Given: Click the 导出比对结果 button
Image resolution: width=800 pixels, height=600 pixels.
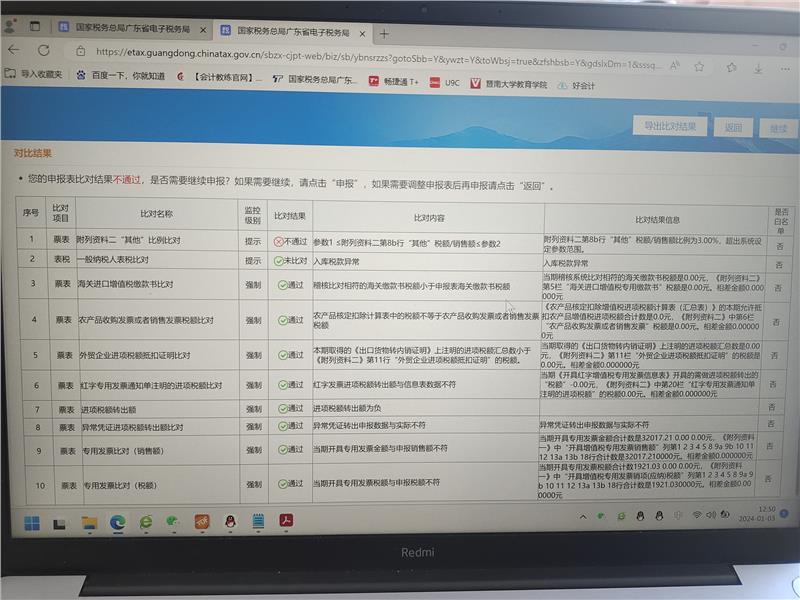Looking at the screenshot, I should [669, 127].
